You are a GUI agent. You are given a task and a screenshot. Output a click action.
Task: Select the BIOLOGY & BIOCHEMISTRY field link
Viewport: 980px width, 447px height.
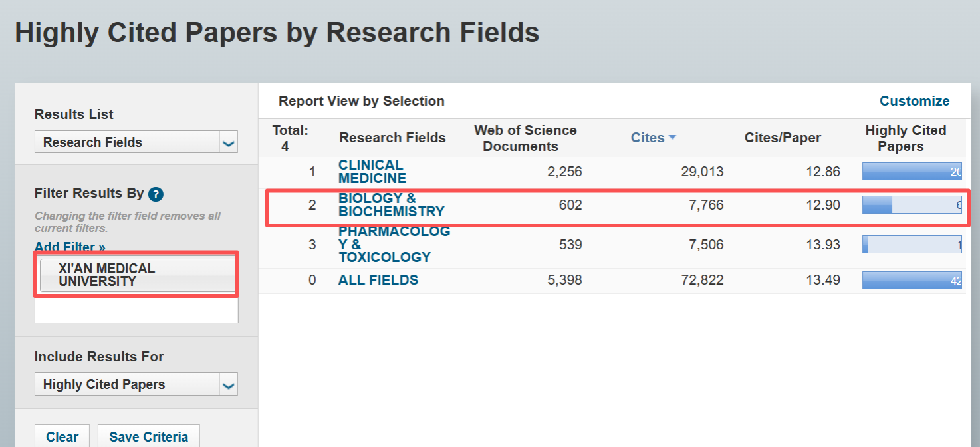tap(391, 205)
